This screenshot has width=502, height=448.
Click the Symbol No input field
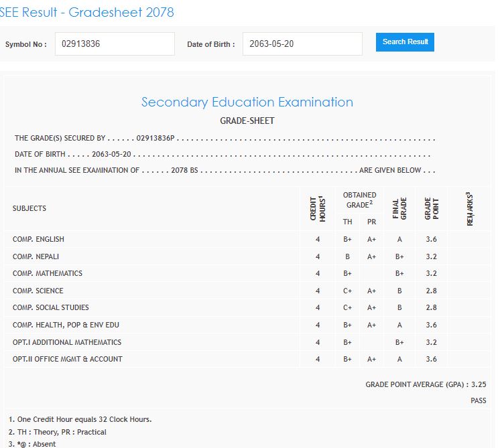coord(115,44)
